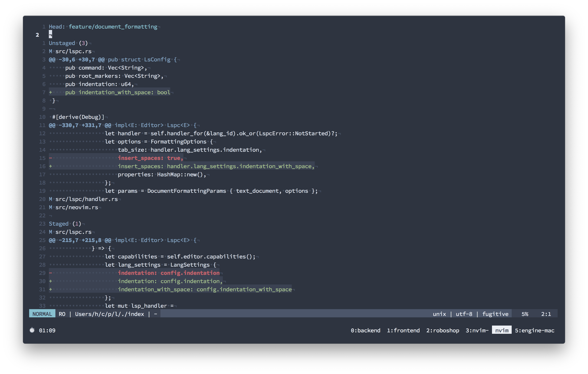Screen dimensions: 588x374
Task: Click the tab_size: handler.lang_settings.indentation line
Action: [190, 150]
